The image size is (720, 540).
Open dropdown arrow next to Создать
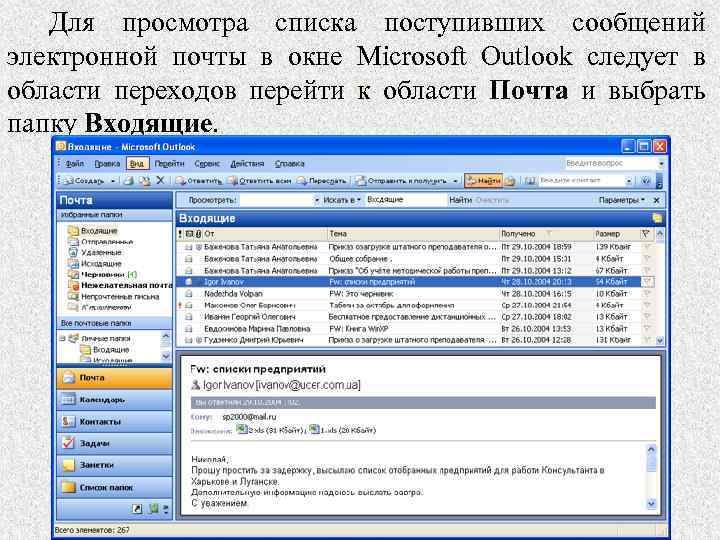113,181
